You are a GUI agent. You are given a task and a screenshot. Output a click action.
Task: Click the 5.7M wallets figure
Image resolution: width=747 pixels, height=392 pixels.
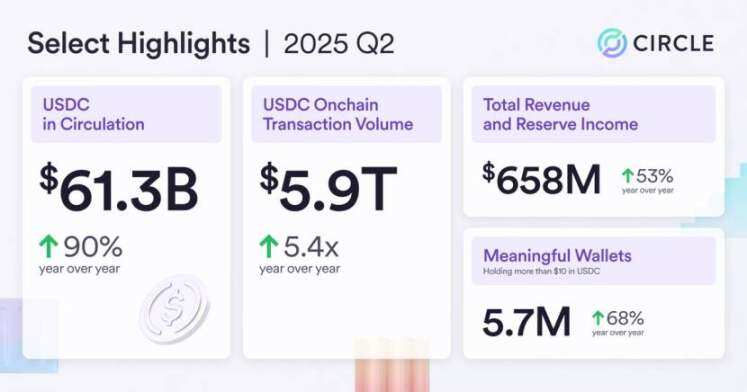[x=526, y=322]
